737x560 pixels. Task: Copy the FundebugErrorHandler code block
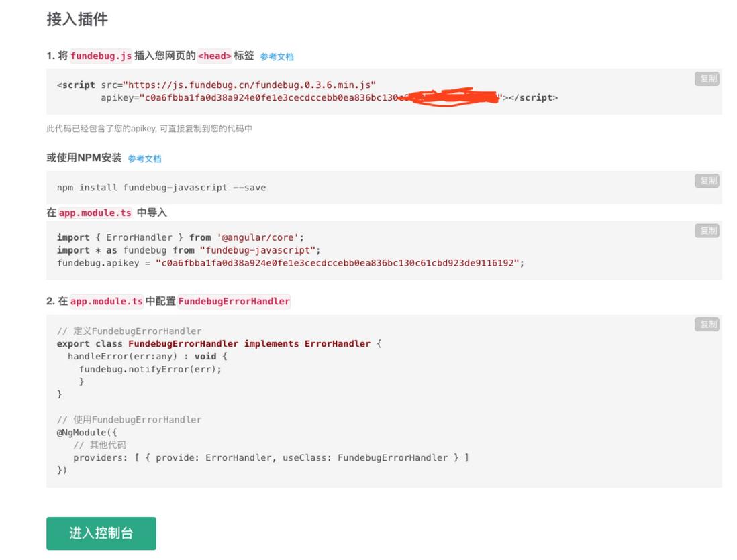pyautogui.click(x=707, y=324)
